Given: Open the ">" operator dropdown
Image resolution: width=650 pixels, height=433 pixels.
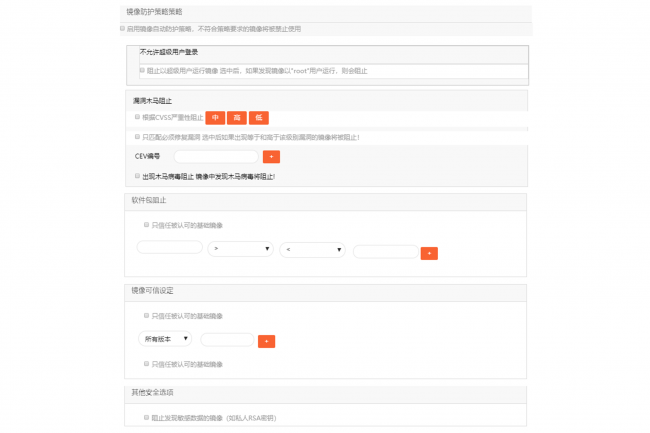Looking at the screenshot, I should 241,249.
